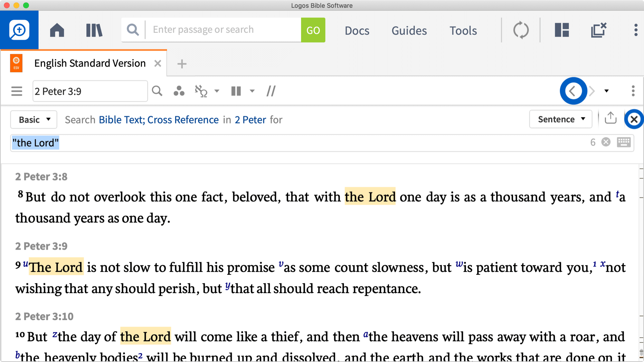Open the Layouts icon
The height and width of the screenshot is (362, 644).
tap(562, 30)
